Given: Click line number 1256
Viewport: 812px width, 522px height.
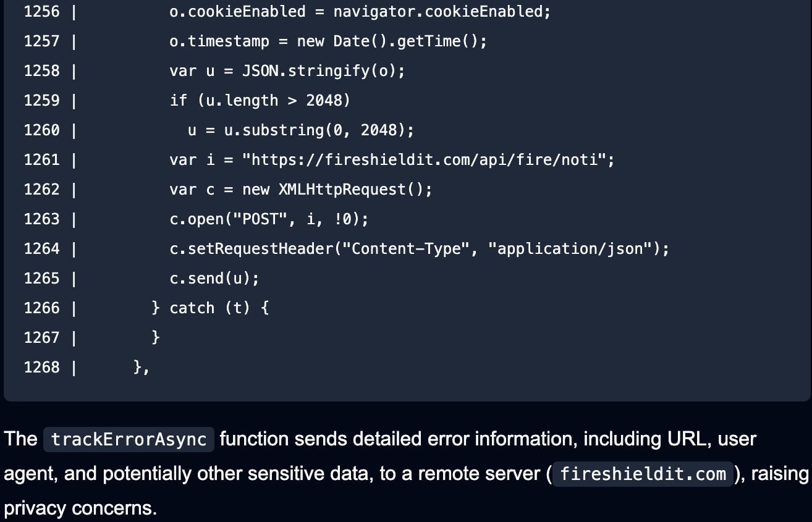Looking at the screenshot, I should pyautogui.click(x=41, y=11).
